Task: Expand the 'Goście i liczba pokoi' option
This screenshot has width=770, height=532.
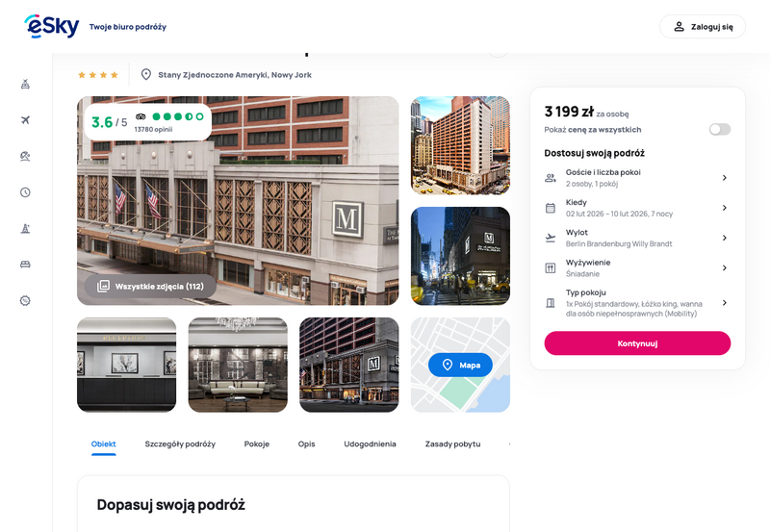Action: (x=636, y=177)
